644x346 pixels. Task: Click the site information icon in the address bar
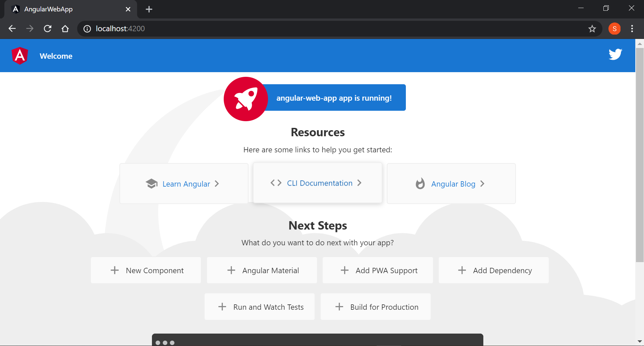tap(87, 29)
